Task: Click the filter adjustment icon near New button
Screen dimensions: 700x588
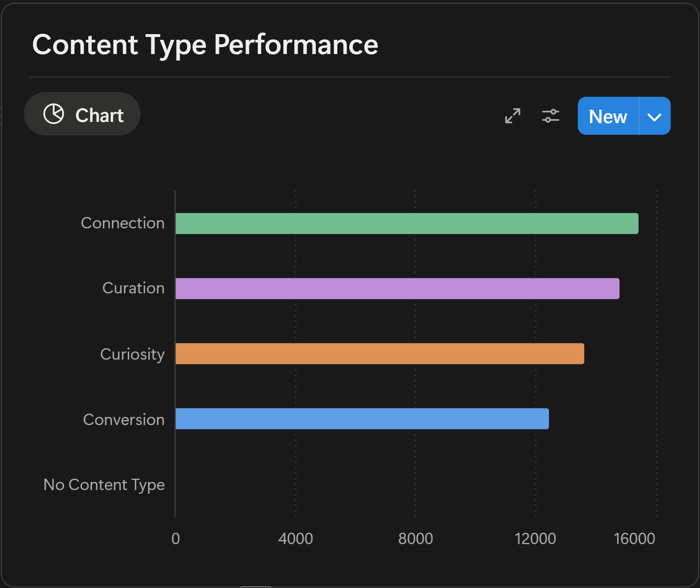Action: tap(551, 116)
